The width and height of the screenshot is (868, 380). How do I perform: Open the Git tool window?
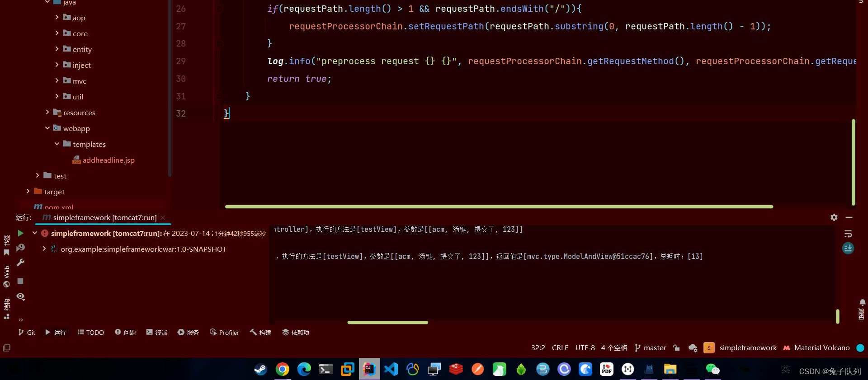(27, 332)
